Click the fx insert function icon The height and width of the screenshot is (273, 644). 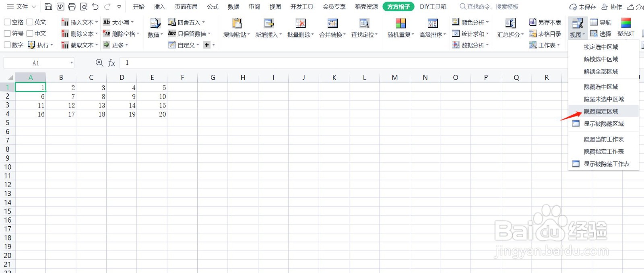[x=111, y=63]
